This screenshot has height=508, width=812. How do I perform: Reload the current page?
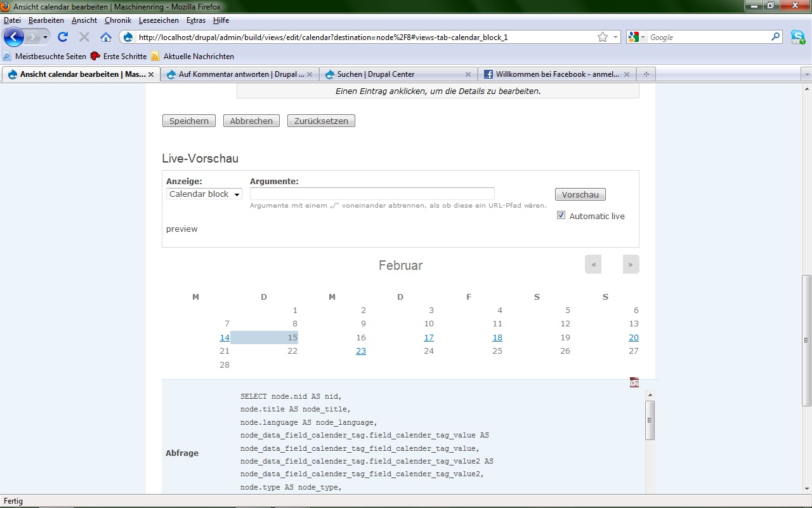[63, 37]
